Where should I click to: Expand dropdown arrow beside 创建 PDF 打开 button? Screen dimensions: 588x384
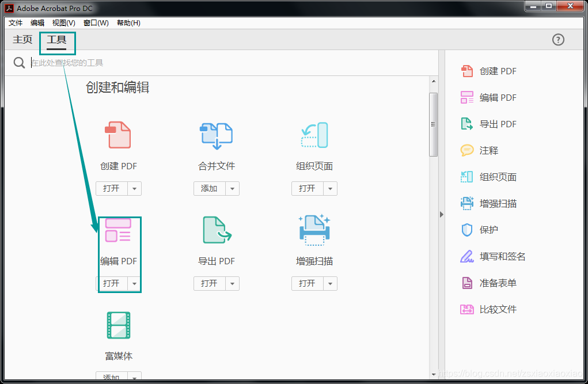coord(135,189)
